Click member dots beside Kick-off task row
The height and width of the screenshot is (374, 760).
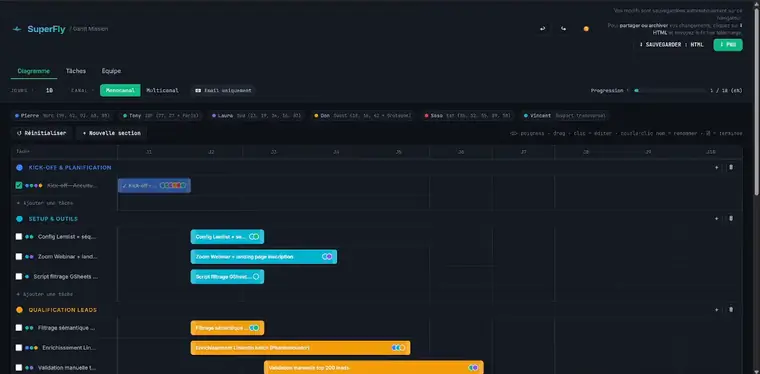click(x=34, y=186)
